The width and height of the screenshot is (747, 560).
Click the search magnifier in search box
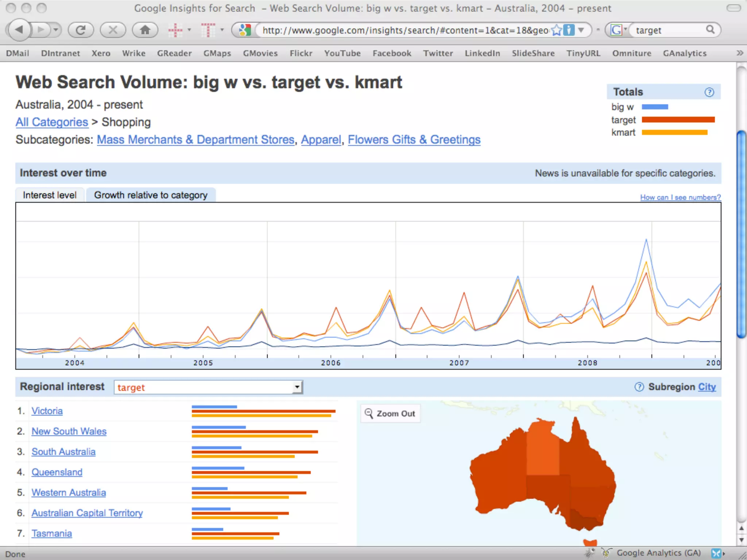[x=710, y=30]
